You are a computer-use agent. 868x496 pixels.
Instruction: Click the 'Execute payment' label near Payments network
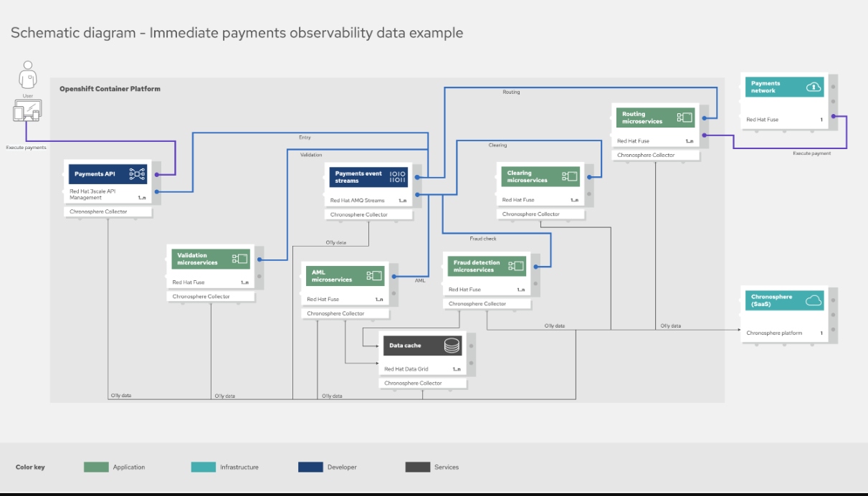(812, 153)
